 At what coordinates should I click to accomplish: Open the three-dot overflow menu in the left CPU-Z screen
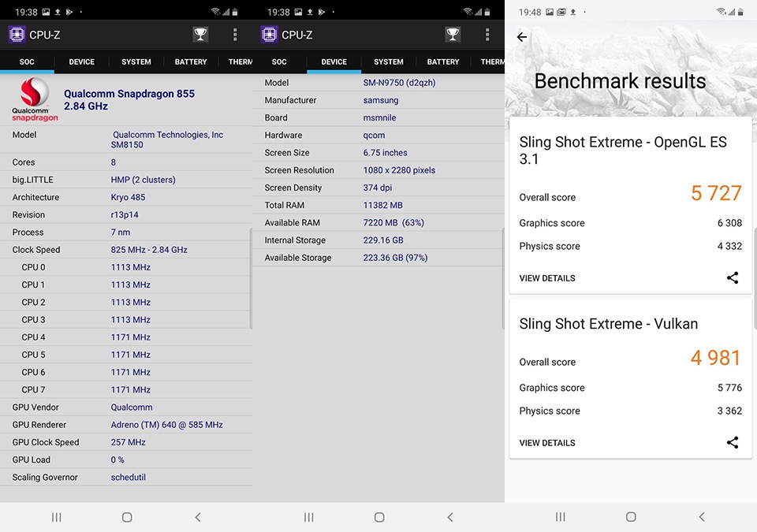pyautogui.click(x=235, y=34)
